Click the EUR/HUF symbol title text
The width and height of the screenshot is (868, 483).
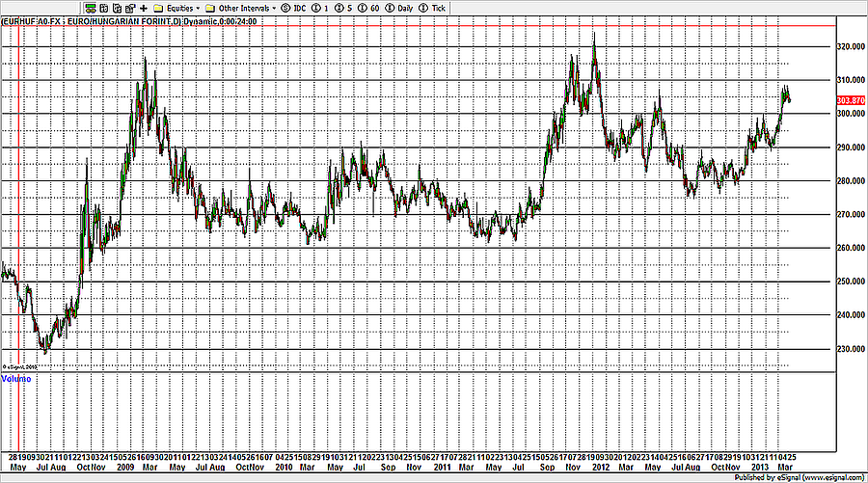coord(96,19)
